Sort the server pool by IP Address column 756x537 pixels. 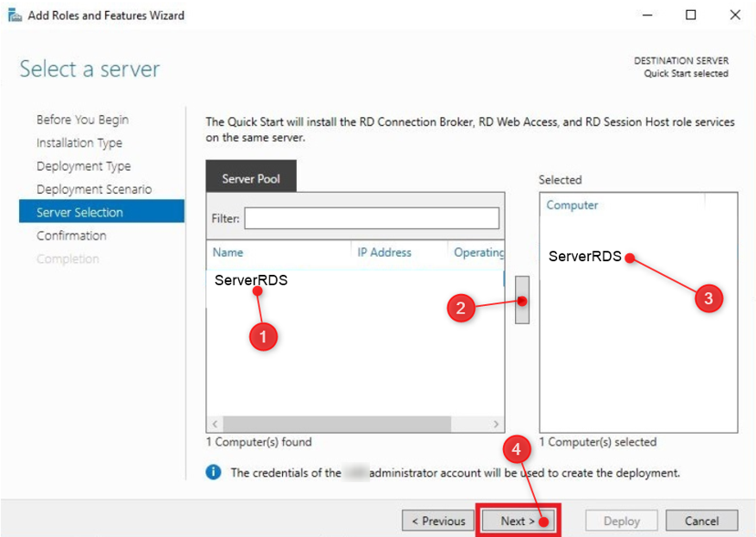click(x=384, y=253)
